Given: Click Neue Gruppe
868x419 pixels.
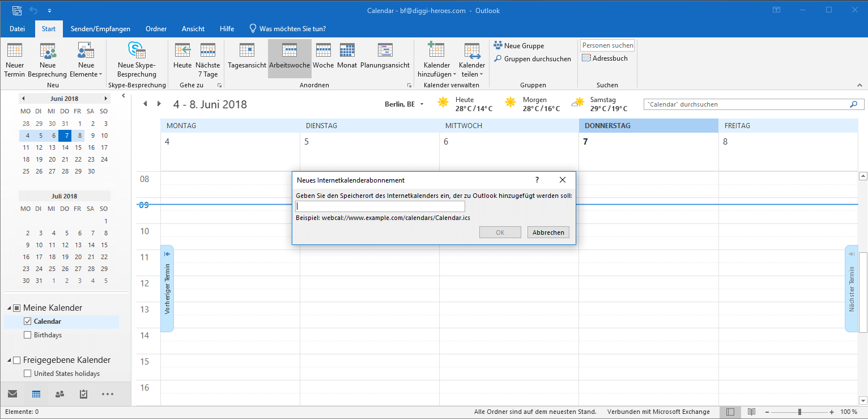Looking at the screenshot, I should [518, 46].
